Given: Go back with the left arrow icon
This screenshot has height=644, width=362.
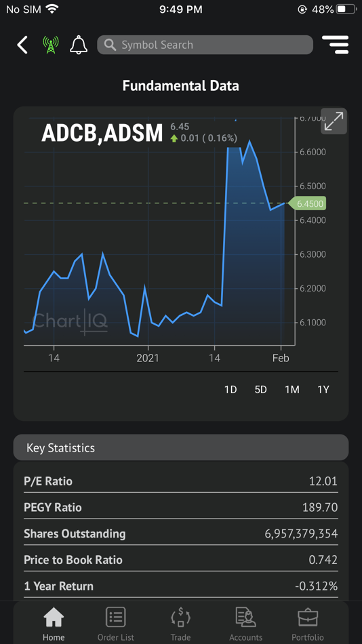Looking at the screenshot, I should 22,45.
